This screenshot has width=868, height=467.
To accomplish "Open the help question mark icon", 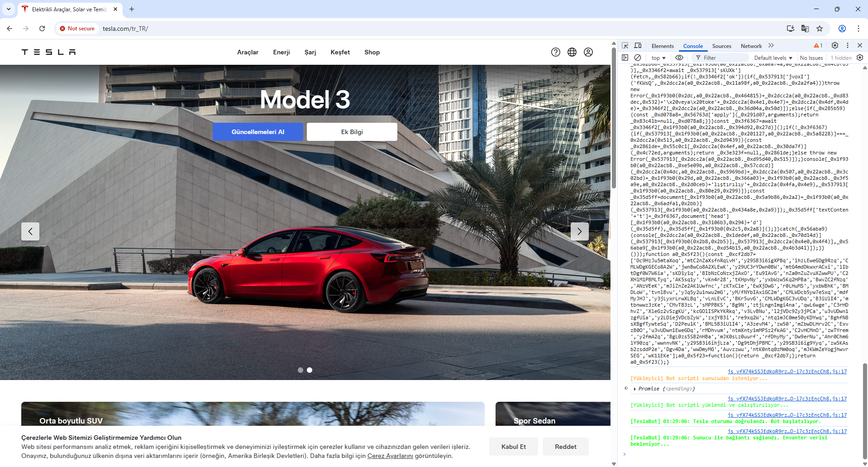I will 556,52.
